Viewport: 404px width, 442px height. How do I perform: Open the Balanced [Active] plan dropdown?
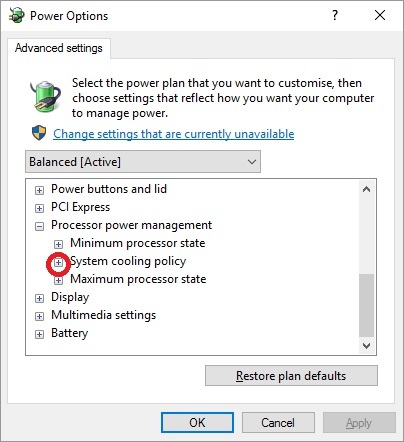click(143, 162)
